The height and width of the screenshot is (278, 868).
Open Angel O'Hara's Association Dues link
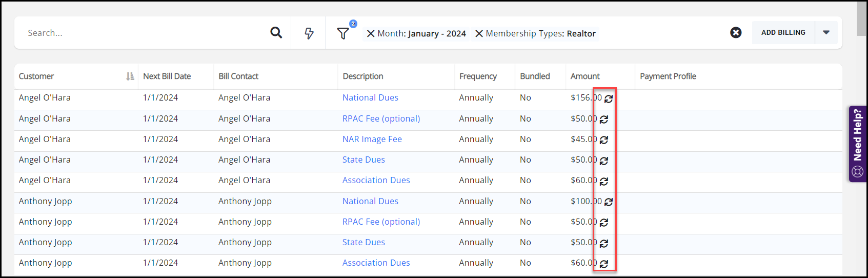[376, 181]
